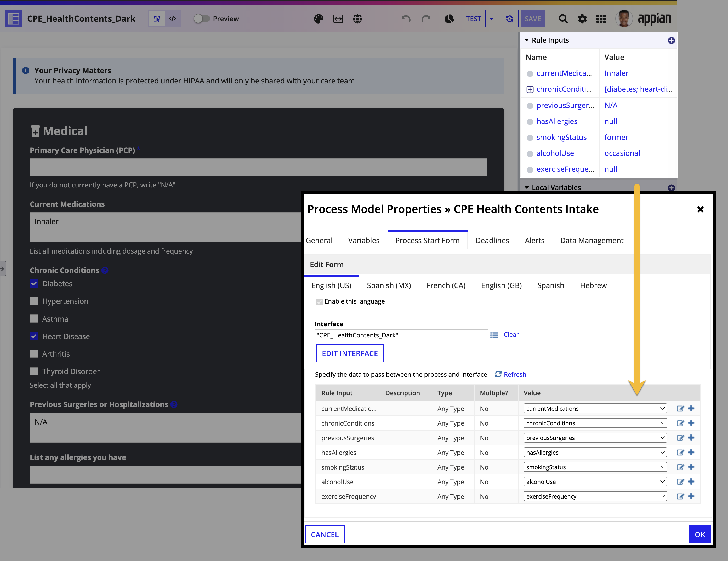Open the settings gear icon
Viewport: 728px width, 561px height.
click(x=582, y=19)
